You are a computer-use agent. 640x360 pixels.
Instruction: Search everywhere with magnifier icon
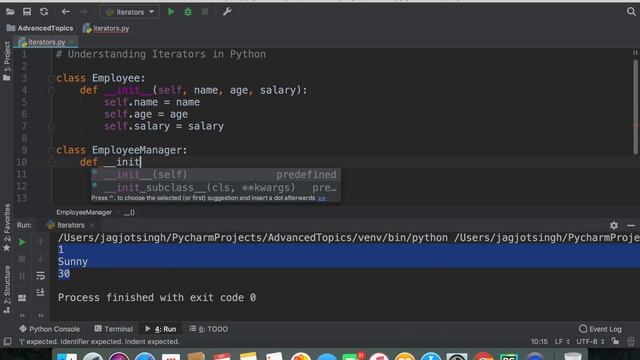pos(631,11)
